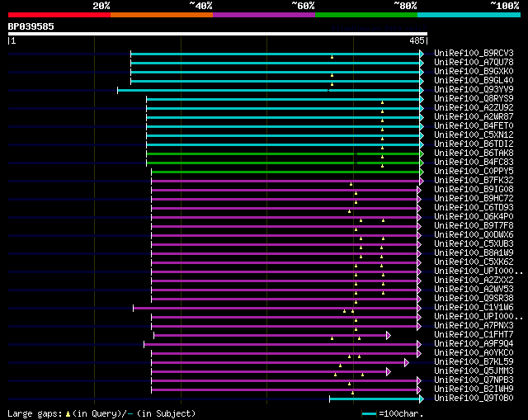Select the UniRef100_A2WR87 label
Viewport: 528px width, 420px height.
click(474, 117)
